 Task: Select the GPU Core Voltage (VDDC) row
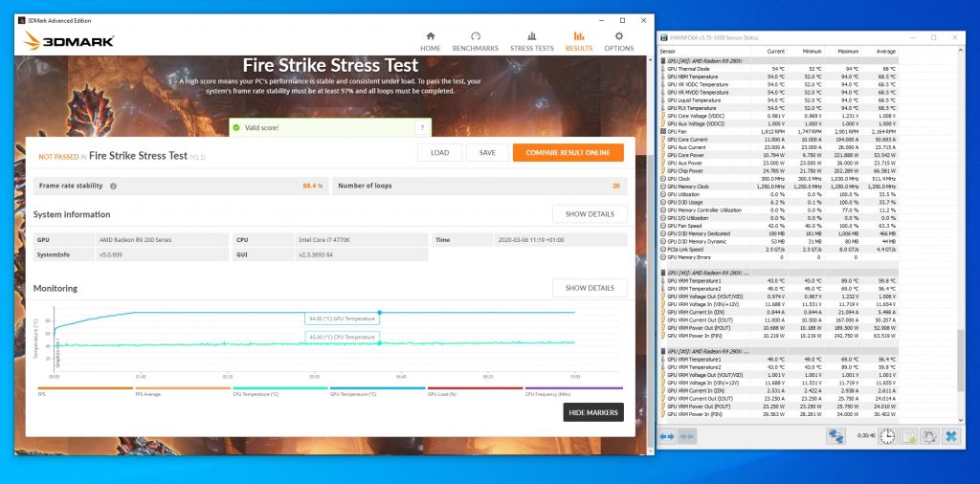click(x=779, y=116)
